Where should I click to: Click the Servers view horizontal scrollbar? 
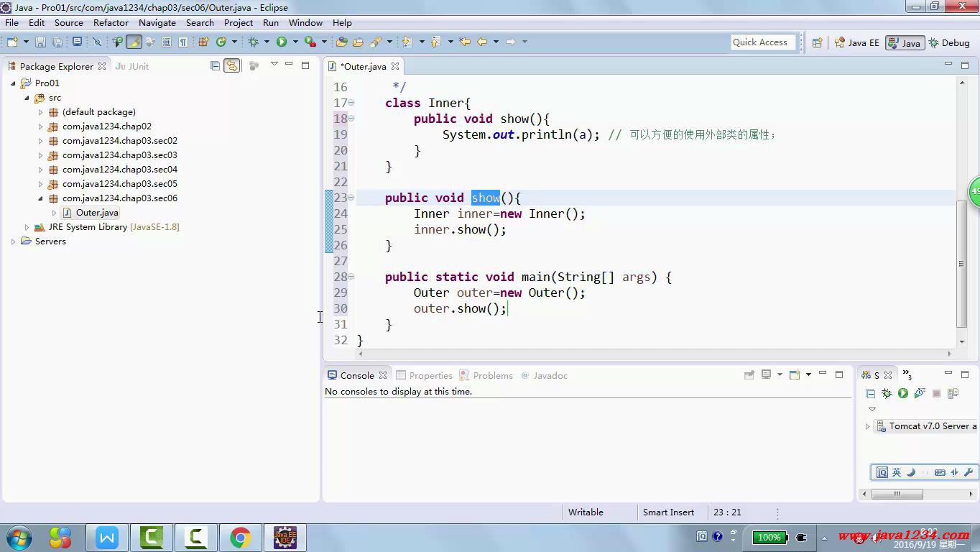[897, 494]
